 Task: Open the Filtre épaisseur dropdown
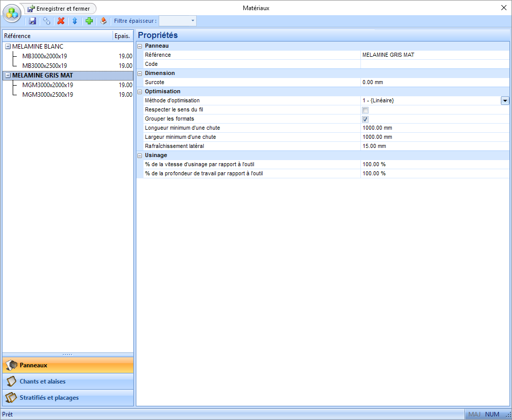click(193, 21)
